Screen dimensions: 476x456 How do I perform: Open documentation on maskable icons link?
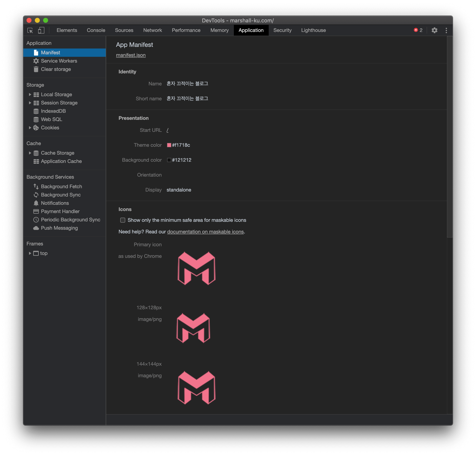[205, 232]
